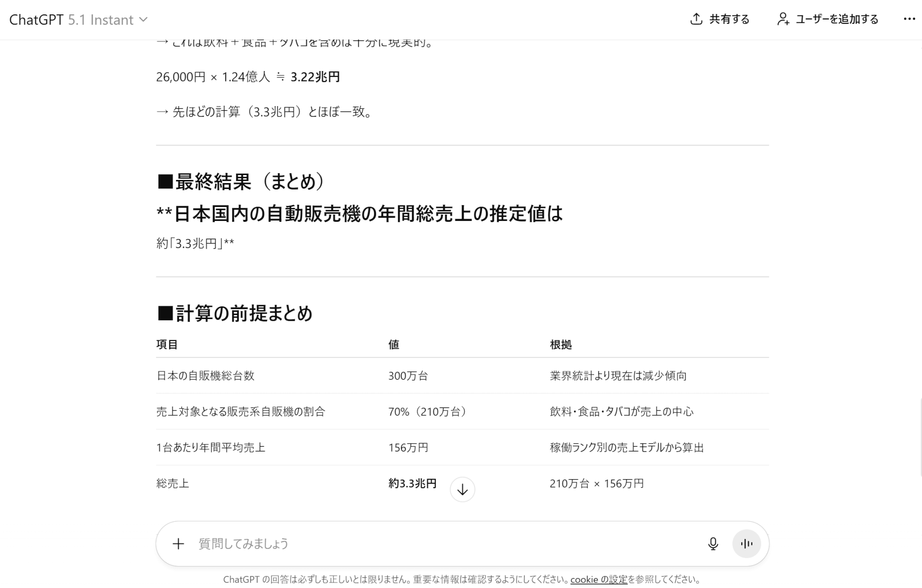Click the bold 3.22兆円 result text
Image resolution: width=922 pixels, height=588 pixels.
tap(315, 77)
